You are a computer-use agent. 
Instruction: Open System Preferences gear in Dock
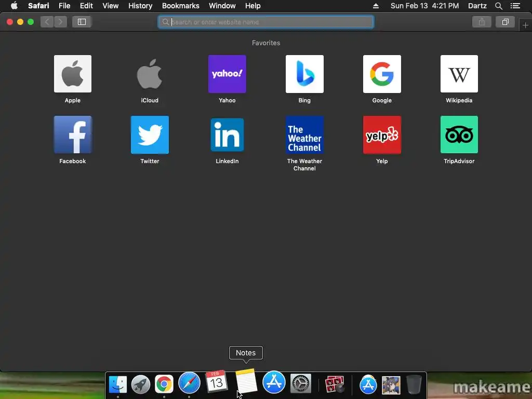point(301,383)
